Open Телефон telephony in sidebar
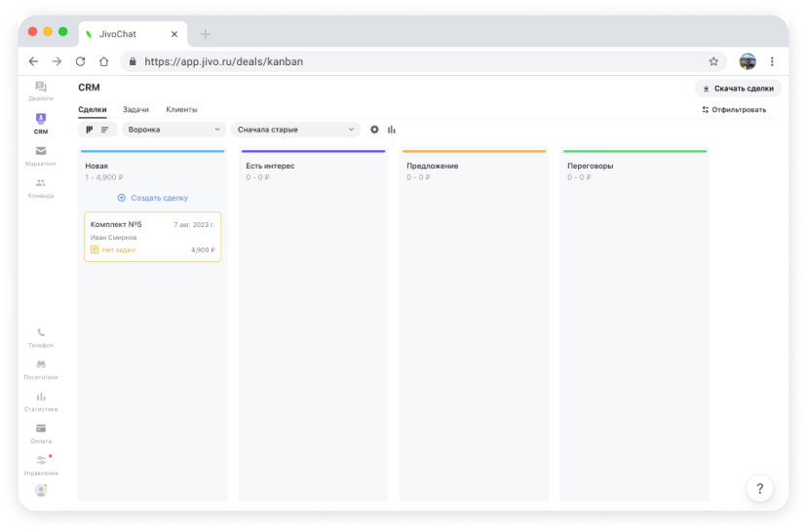Image resolution: width=807 pixels, height=532 pixels. [41, 337]
